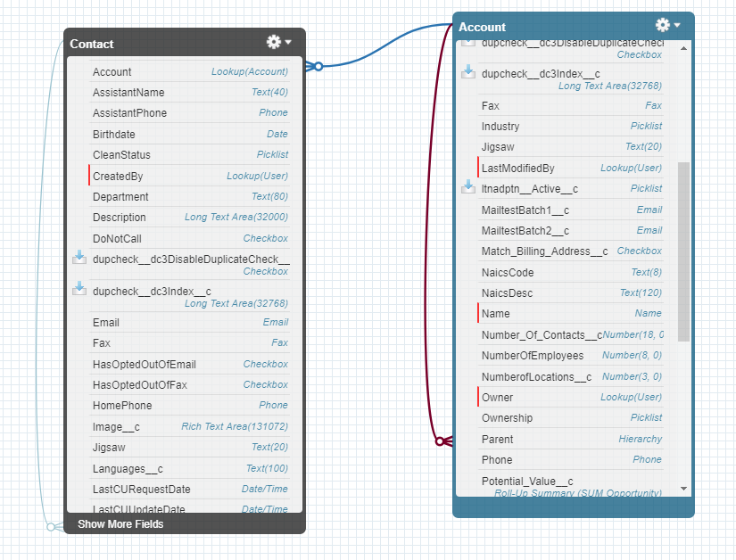
Task: Select the Jigsaw field in Contact
Action: [x=190, y=447]
